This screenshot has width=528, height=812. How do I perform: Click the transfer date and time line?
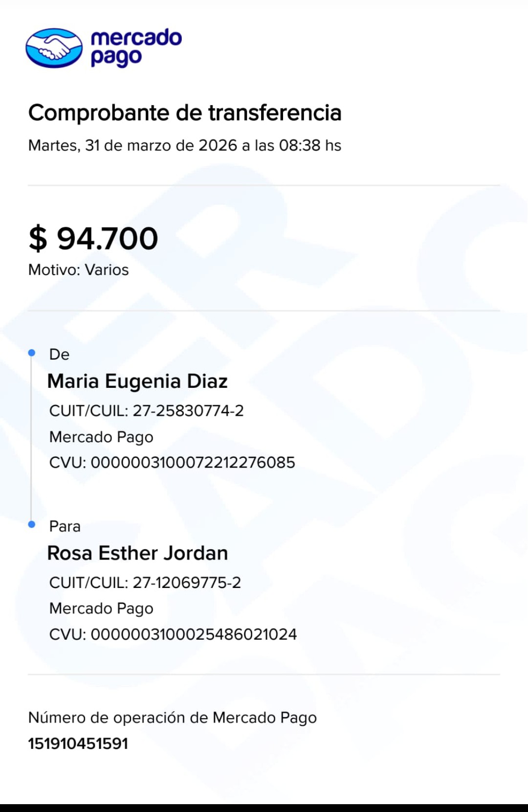click(x=184, y=145)
